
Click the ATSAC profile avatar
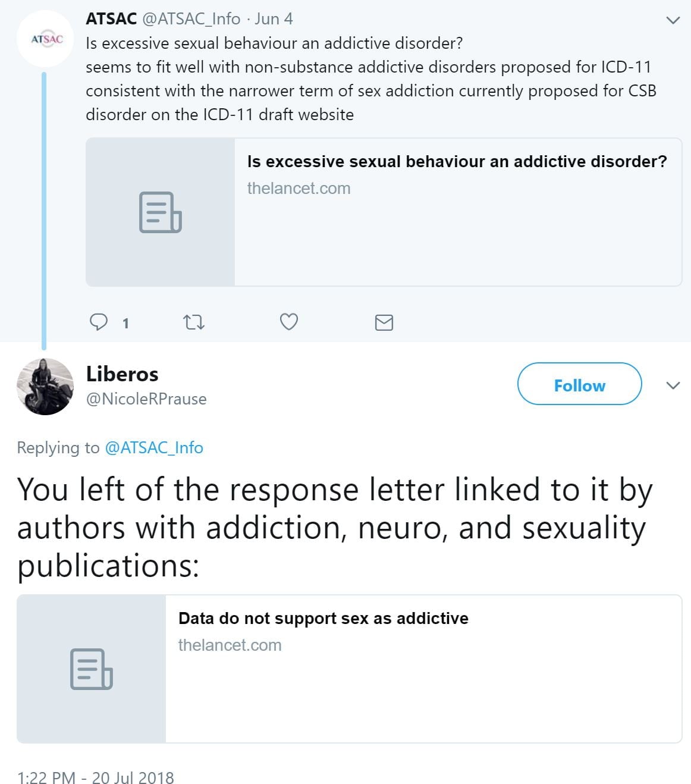click(x=46, y=39)
